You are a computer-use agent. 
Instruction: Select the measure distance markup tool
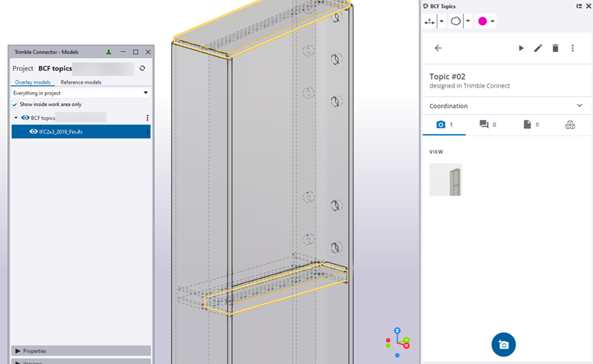pos(430,21)
